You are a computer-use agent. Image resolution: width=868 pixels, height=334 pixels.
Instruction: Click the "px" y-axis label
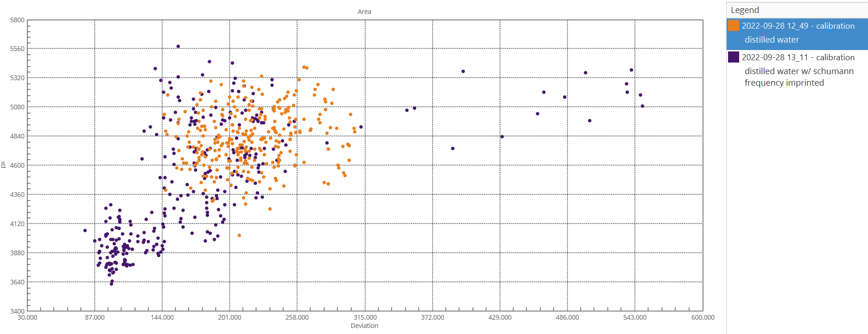(4, 165)
